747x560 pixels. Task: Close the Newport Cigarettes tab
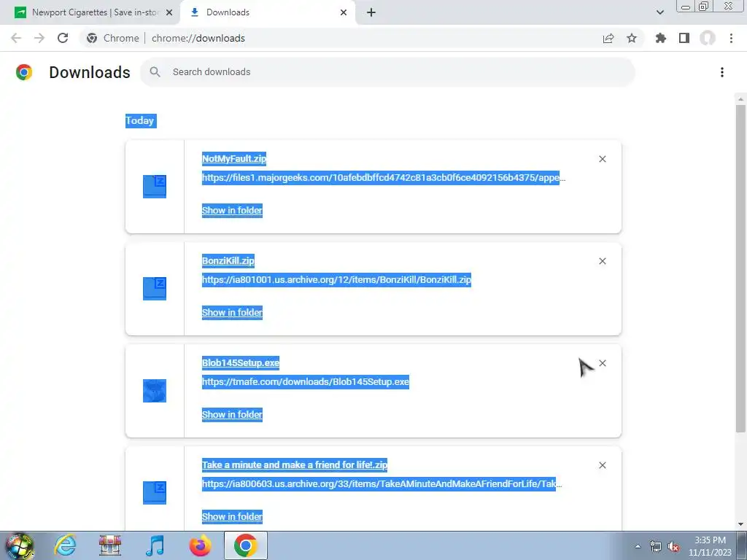coord(169,12)
